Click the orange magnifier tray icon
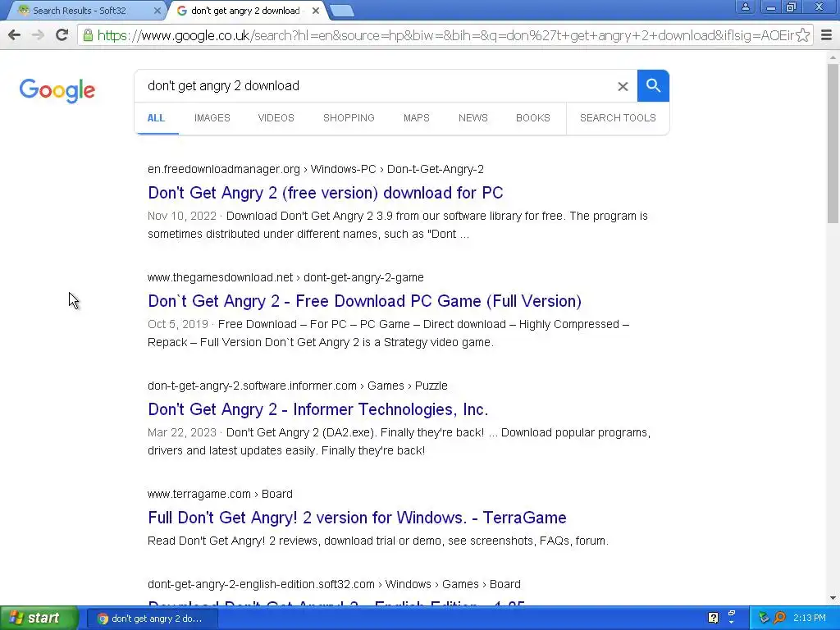 [779, 618]
